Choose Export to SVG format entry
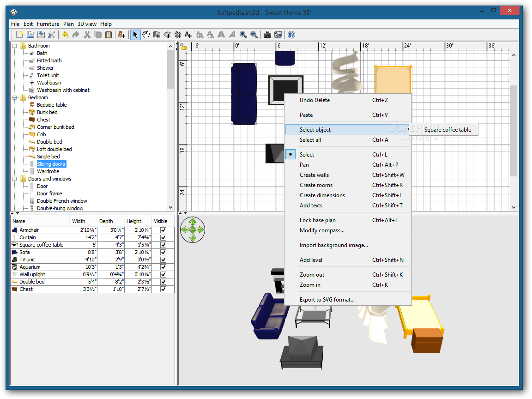 (x=348, y=300)
